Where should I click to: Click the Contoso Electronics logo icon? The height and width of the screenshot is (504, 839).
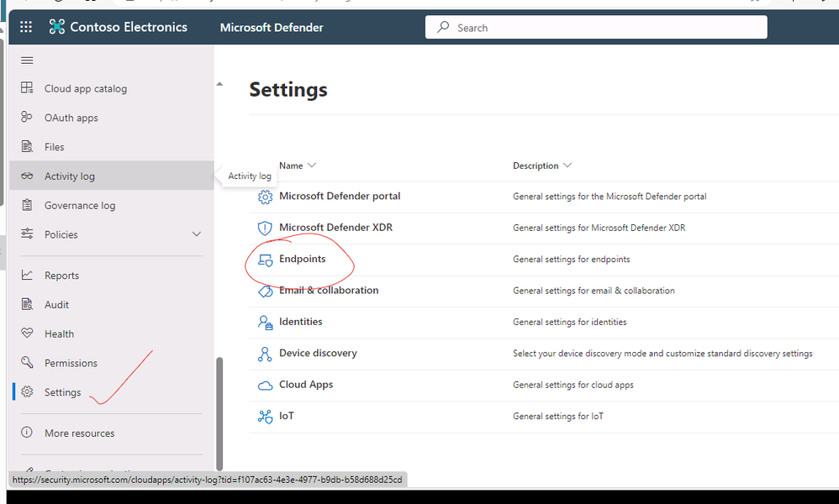(56, 27)
